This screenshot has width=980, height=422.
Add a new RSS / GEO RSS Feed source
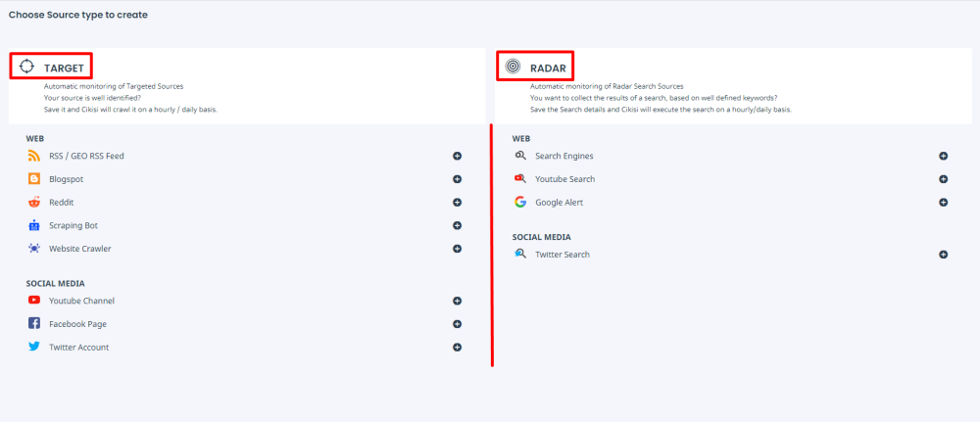click(457, 156)
